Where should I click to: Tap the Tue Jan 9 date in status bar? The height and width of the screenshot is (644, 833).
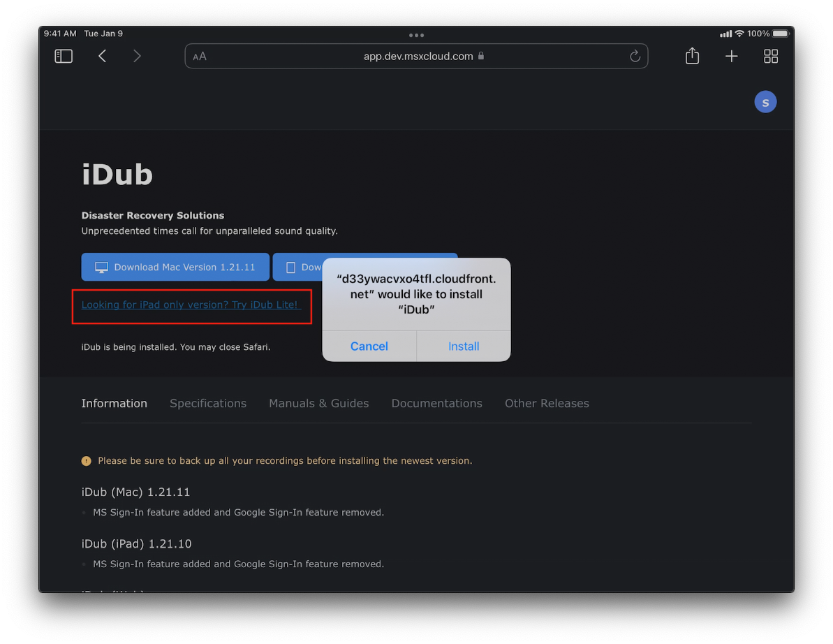(x=103, y=34)
